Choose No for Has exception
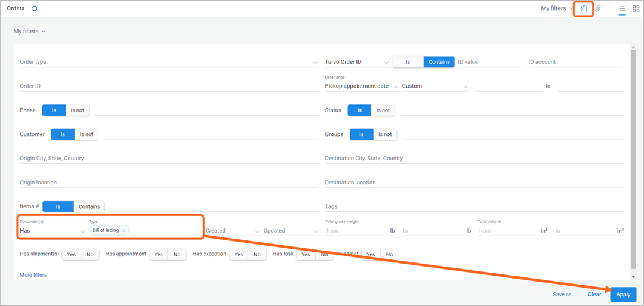The image size is (644, 306). [257, 255]
